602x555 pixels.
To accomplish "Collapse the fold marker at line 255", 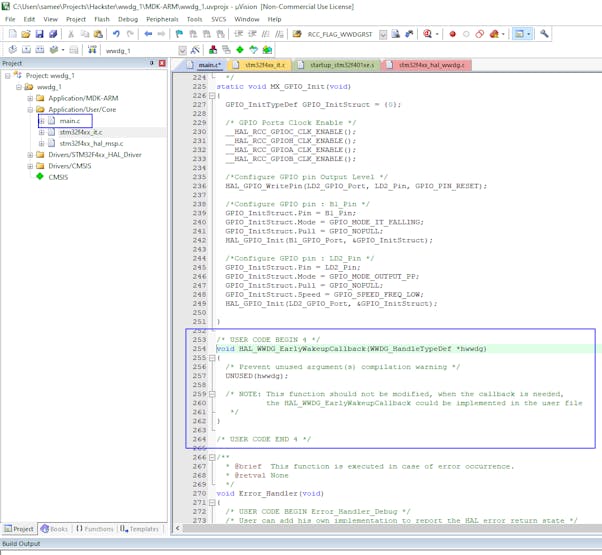I will coord(212,358).
